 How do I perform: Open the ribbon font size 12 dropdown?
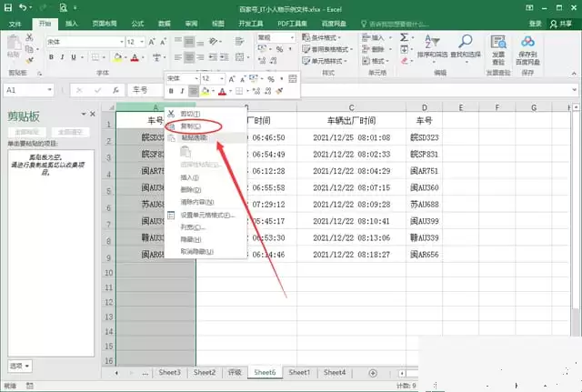(142, 42)
